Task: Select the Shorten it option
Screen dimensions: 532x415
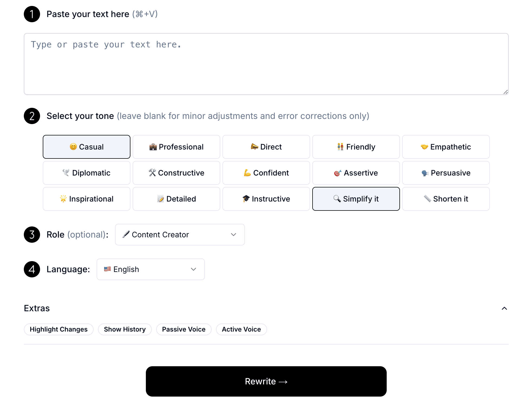Action: pyautogui.click(x=446, y=199)
